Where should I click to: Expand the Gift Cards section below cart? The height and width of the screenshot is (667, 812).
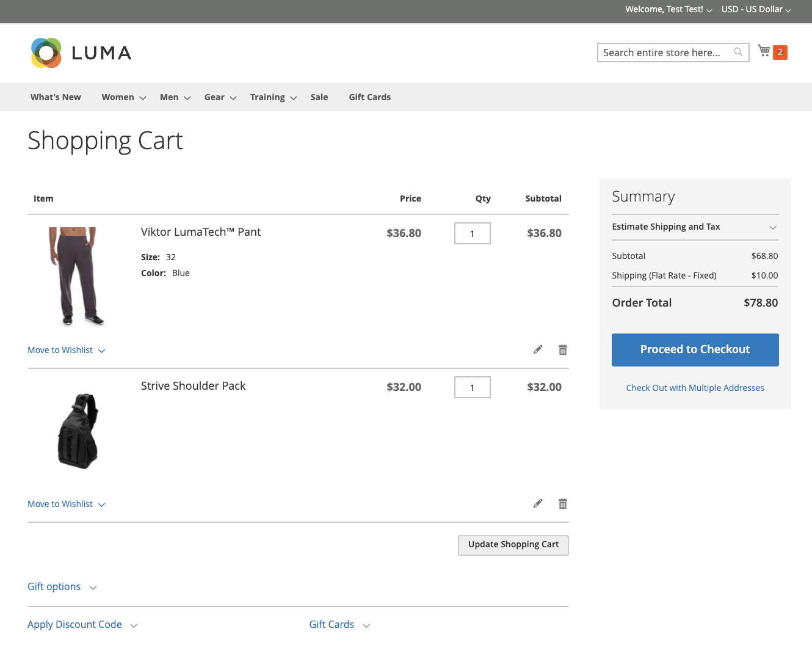click(339, 625)
